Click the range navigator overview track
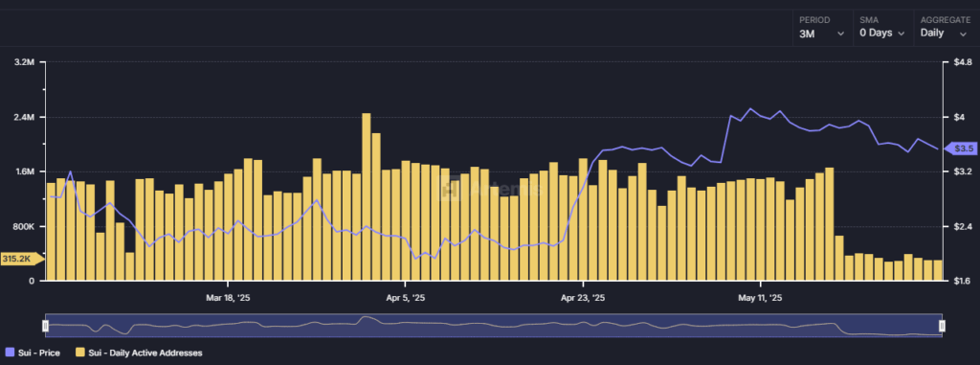 (x=493, y=326)
